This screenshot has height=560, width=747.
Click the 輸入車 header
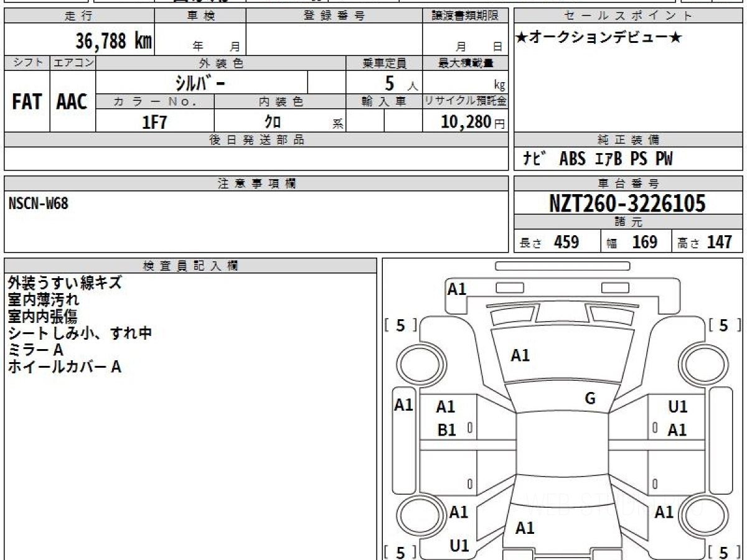pos(384,101)
